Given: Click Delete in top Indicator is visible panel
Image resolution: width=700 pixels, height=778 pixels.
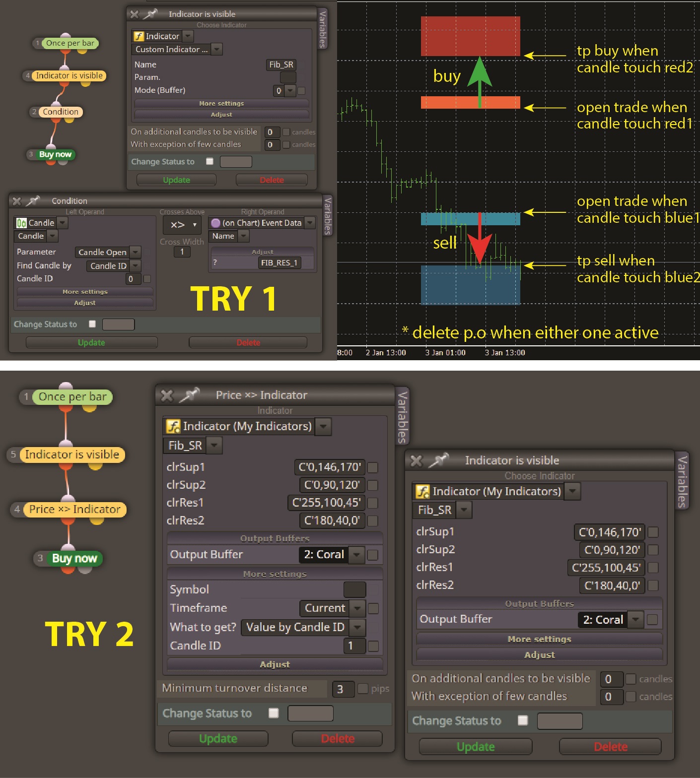Looking at the screenshot, I should tap(272, 180).
